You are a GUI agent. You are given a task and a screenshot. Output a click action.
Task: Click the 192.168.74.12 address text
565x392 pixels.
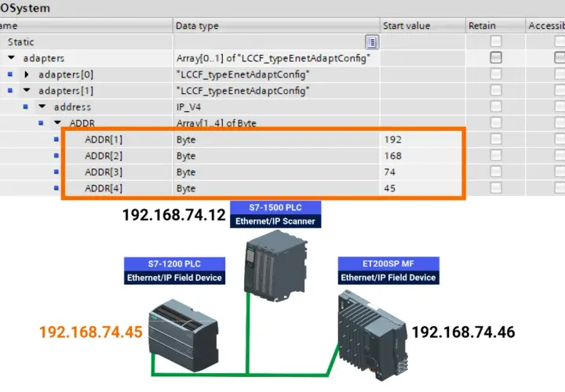coord(173,215)
